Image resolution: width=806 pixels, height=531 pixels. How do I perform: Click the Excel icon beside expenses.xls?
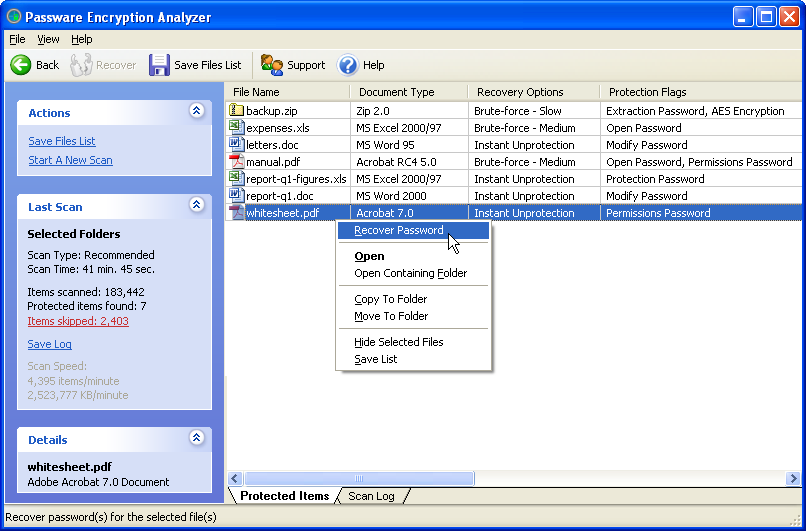(x=236, y=127)
